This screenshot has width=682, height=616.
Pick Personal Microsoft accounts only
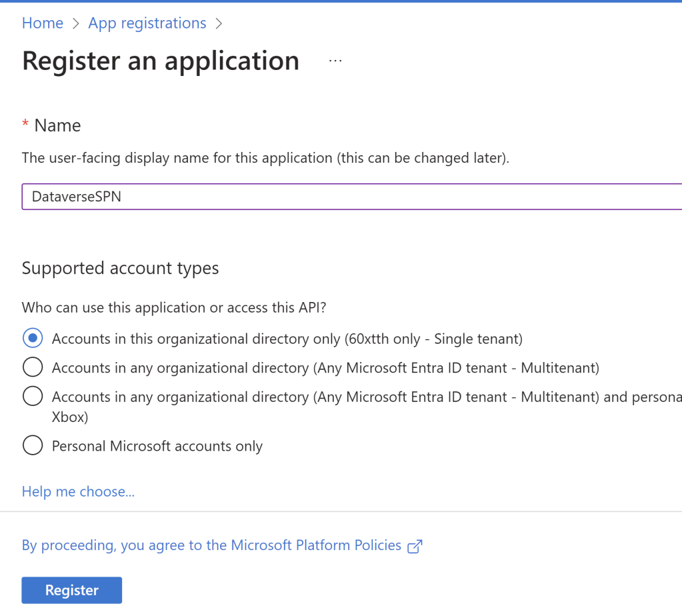coord(33,445)
